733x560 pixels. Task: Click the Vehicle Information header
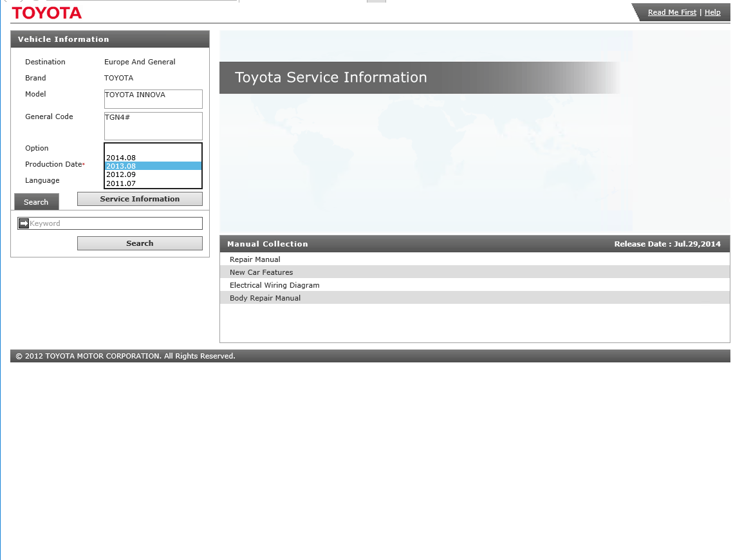(x=110, y=39)
